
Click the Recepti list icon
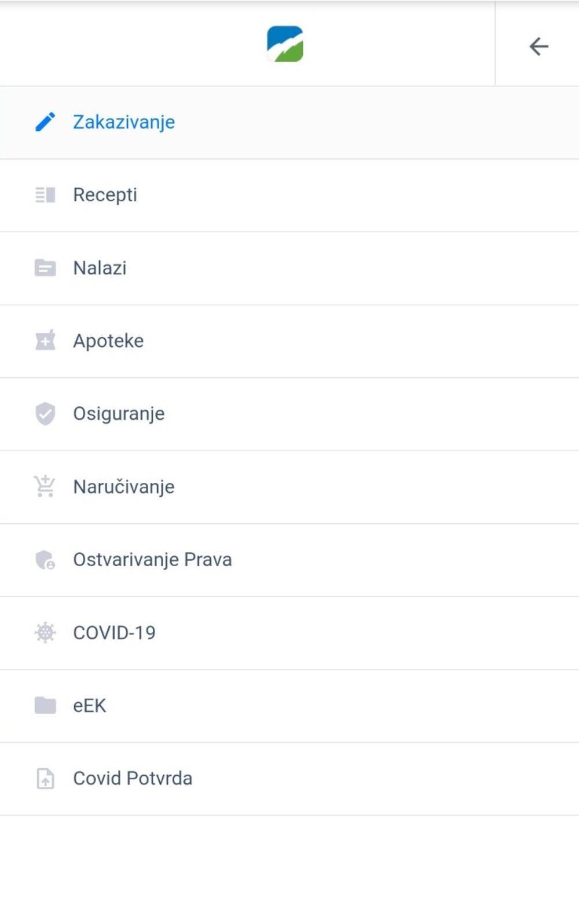[45, 195]
